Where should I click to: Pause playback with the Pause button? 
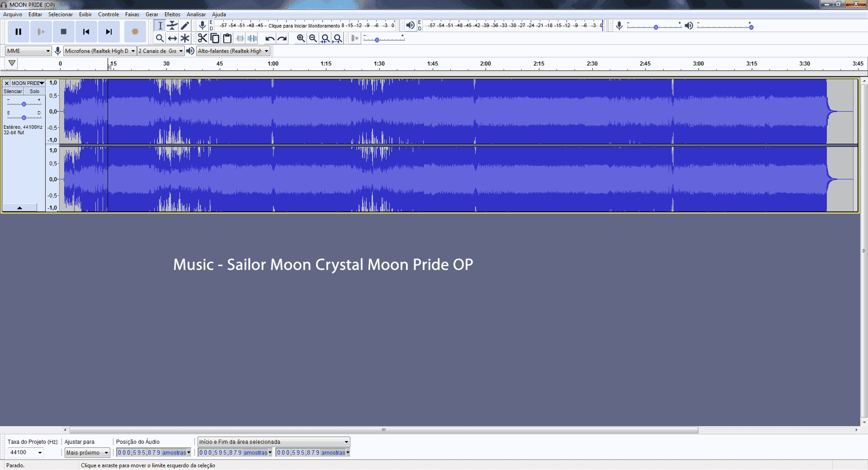pos(19,32)
